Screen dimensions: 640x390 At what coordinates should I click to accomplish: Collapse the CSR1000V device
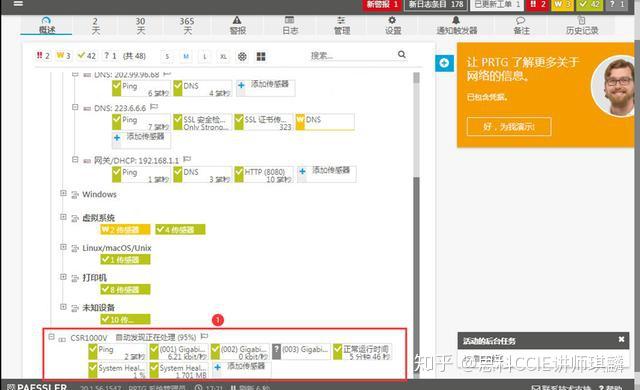coord(51,337)
